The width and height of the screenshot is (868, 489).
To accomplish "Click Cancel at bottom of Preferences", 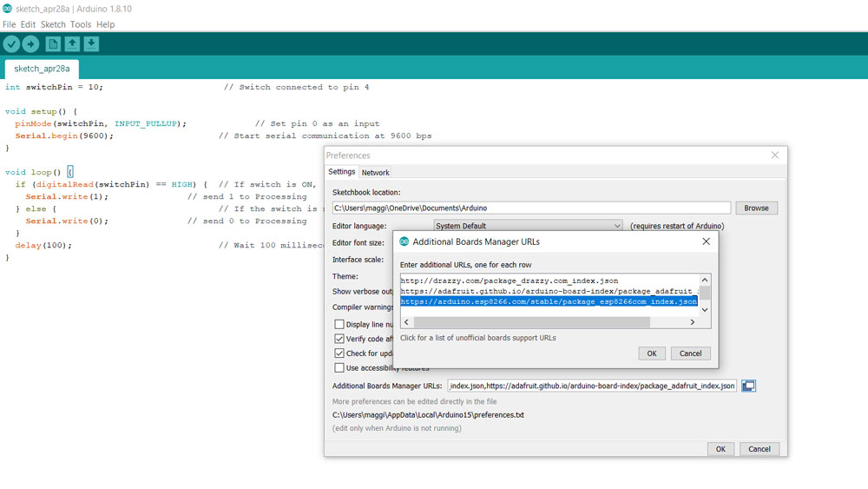I will (759, 449).
